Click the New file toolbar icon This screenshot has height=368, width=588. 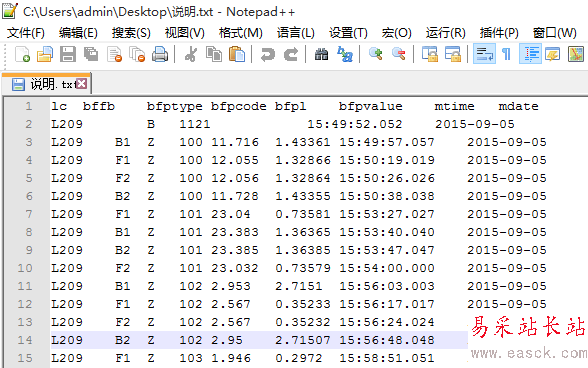click(22, 54)
